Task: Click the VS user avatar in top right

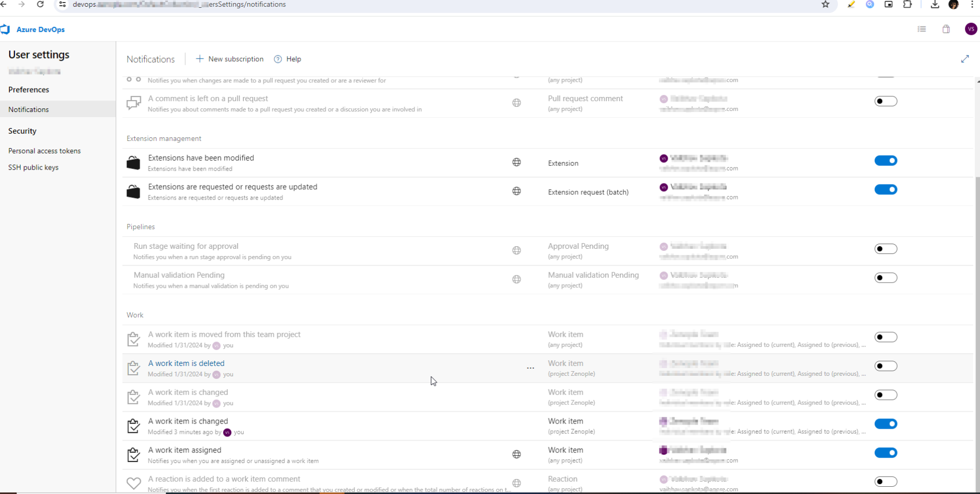Action: [971, 29]
